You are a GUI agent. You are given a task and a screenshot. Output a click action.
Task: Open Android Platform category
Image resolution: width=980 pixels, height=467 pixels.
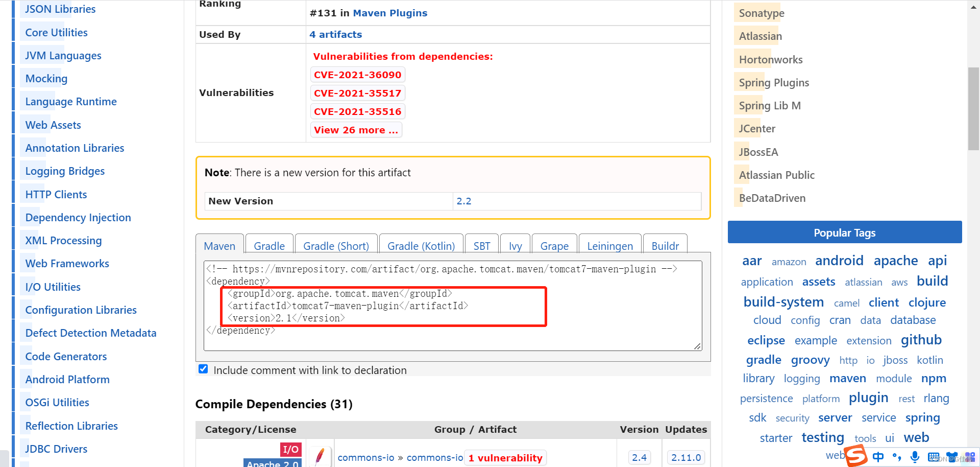(67, 379)
